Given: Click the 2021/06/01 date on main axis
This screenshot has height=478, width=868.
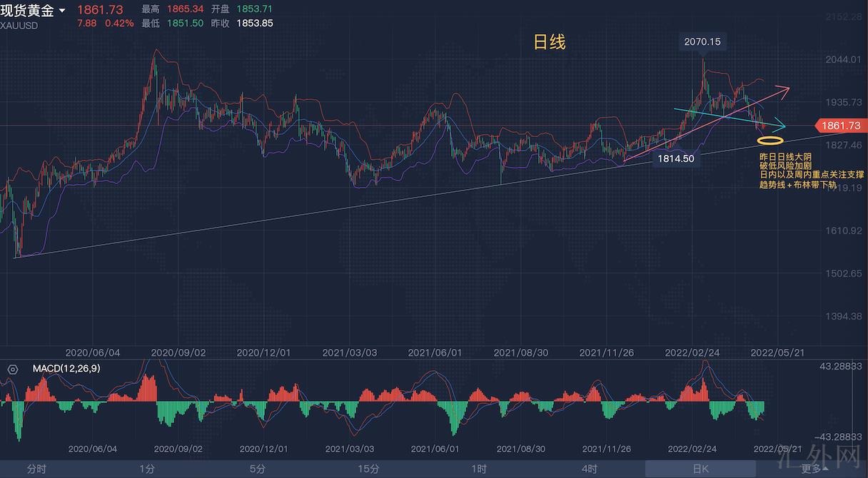Looking at the screenshot, I should [x=435, y=352].
